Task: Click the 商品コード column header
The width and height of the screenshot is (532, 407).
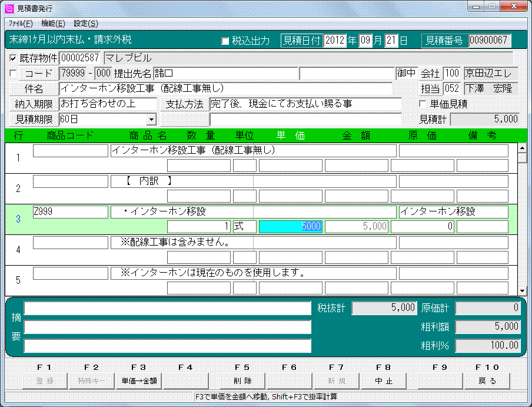Action: [x=70, y=135]
